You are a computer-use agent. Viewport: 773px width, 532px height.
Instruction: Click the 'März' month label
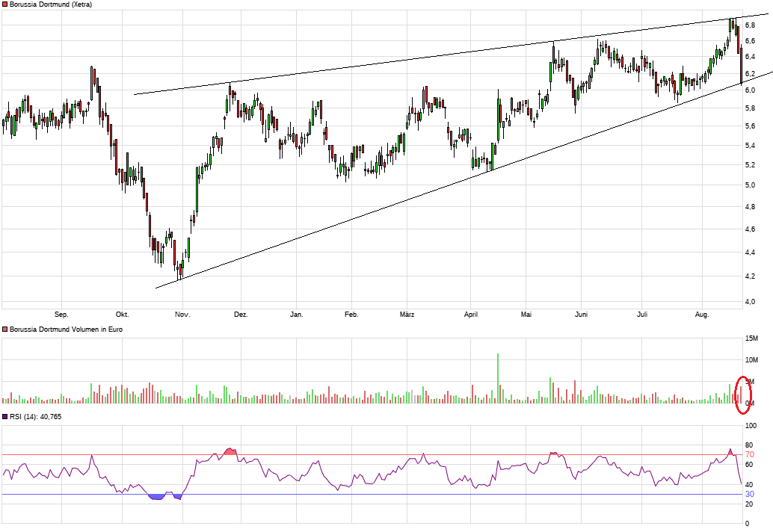pos(407,315)
